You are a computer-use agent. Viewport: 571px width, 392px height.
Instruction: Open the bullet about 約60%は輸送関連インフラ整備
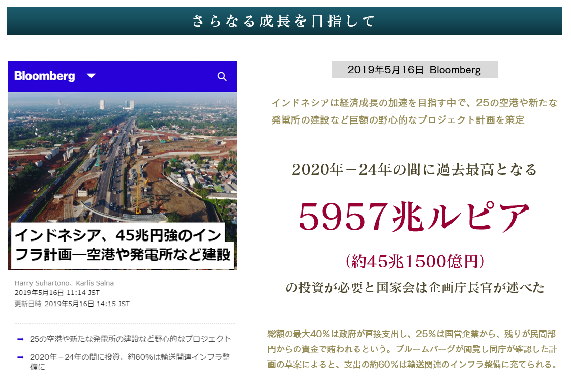click(x=130, y=361)
